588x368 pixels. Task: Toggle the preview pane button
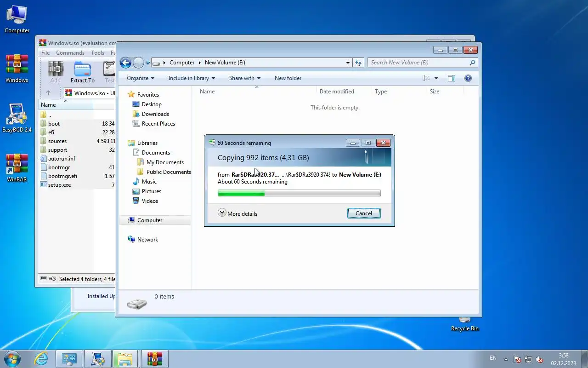pos(452,78)
